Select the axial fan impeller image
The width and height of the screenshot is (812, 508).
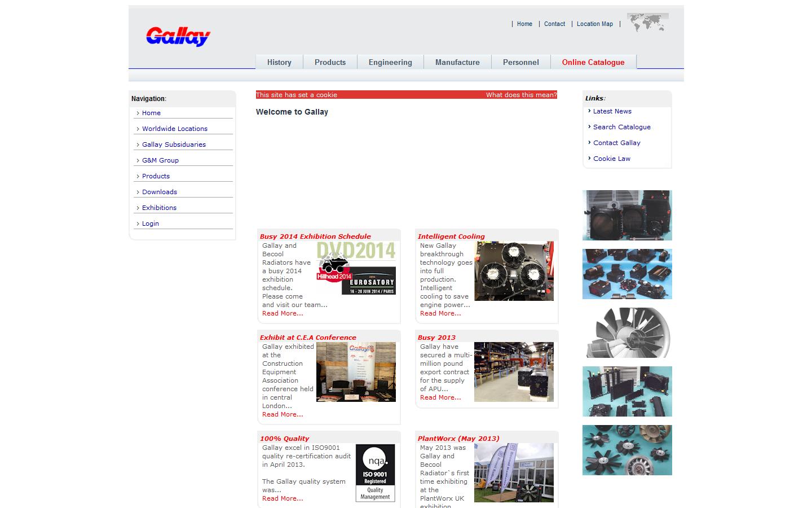[x=627, y=332]
